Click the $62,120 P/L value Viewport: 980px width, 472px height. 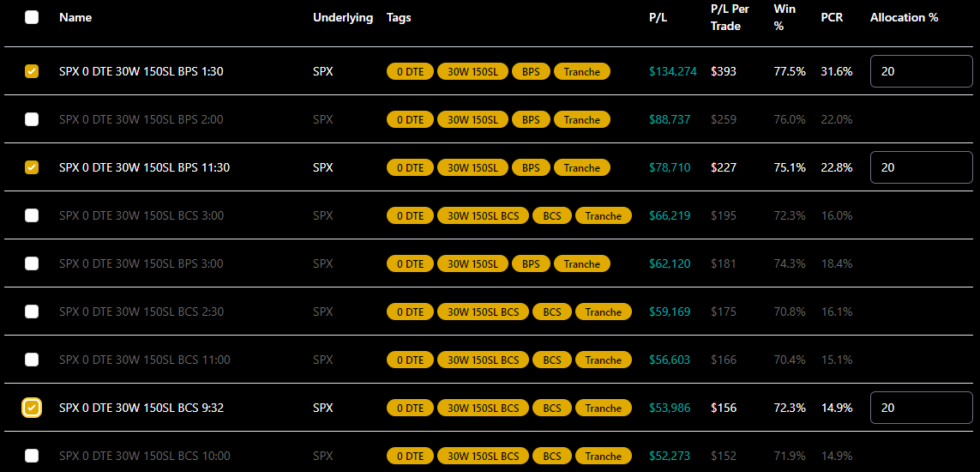[x=670, y=263]
